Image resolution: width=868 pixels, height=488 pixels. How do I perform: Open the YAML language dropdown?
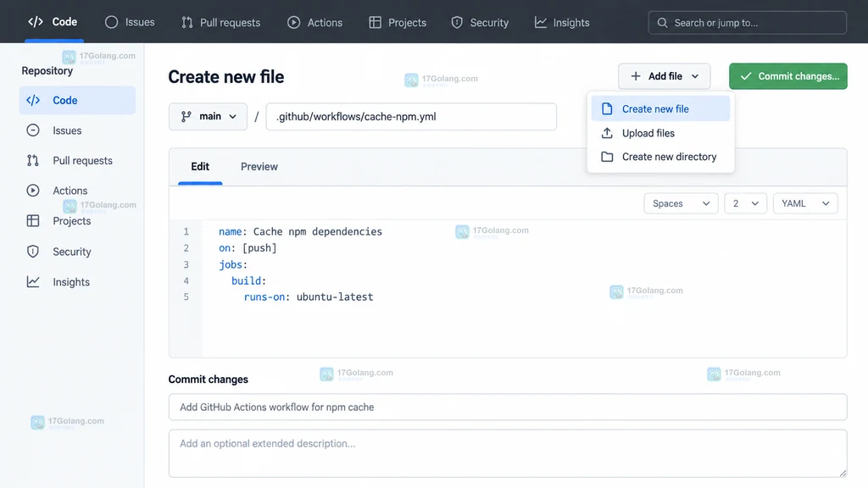(x=805, y=203)
